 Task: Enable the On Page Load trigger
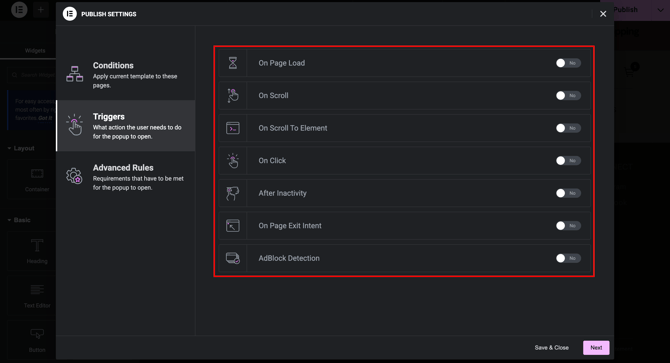click(x=568, y=63)
